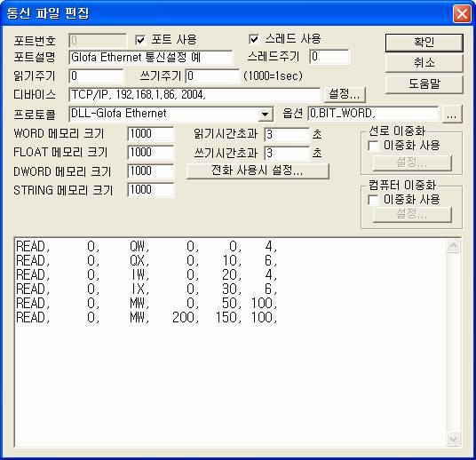Screen dimensions: 476x460
Task: Toggle the 스레드 사용 checkbox
Action: click(254, 39)
